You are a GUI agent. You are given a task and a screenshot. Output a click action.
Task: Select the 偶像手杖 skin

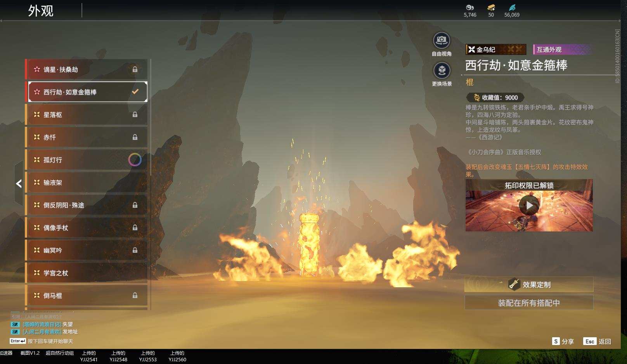[86, 228]
